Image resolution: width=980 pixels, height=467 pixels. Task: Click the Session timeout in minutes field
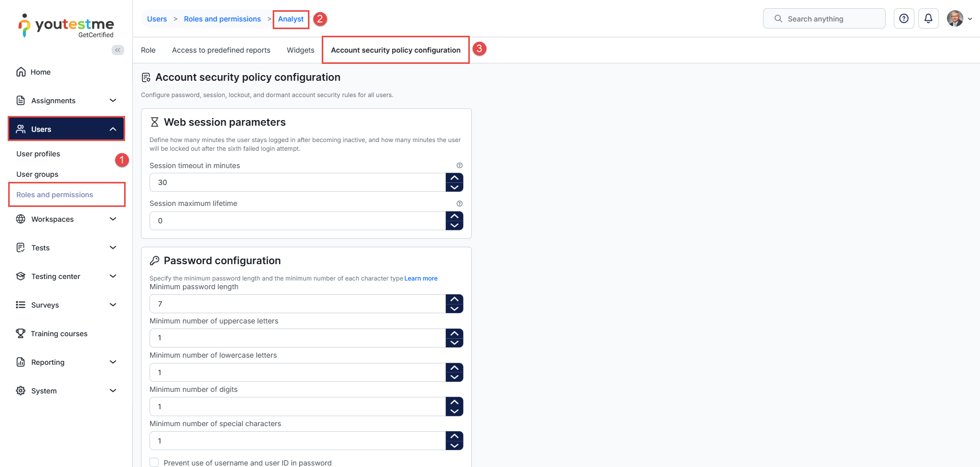(298, 182)
